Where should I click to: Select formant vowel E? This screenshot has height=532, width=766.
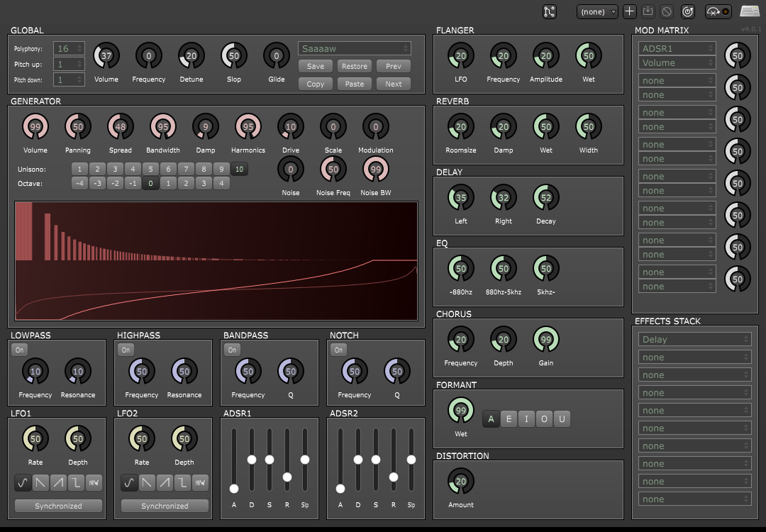509,419
